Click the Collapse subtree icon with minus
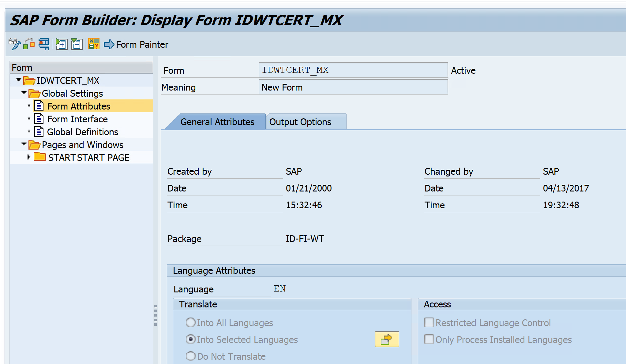Viewport: 626px width, 364px height. [77, 44]
